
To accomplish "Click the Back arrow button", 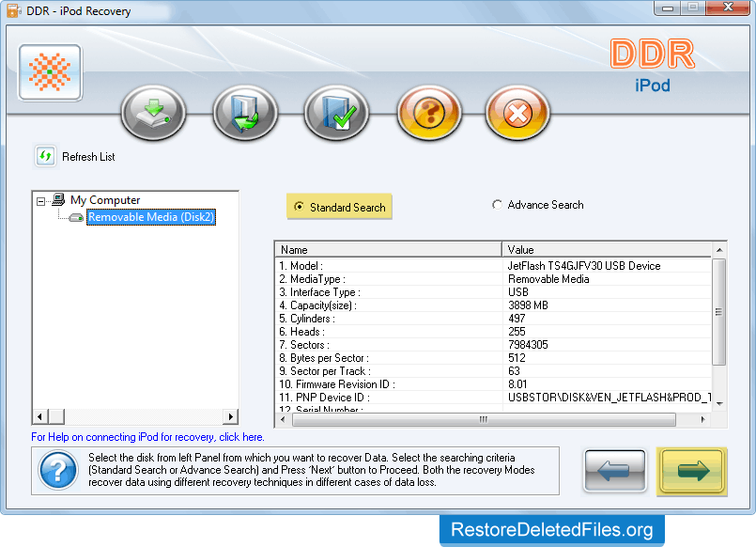I will [x=615, y=471].
